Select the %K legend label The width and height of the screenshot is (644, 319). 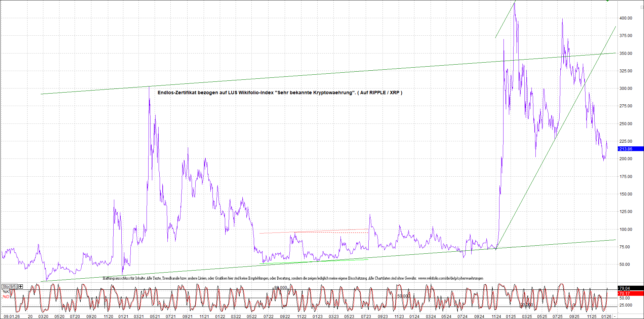[6, 291]
